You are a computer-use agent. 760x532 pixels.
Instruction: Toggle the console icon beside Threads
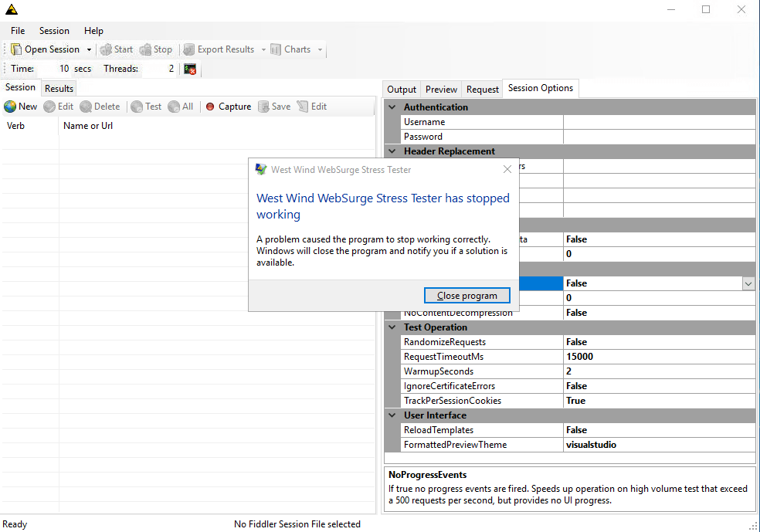coord(190,69)
